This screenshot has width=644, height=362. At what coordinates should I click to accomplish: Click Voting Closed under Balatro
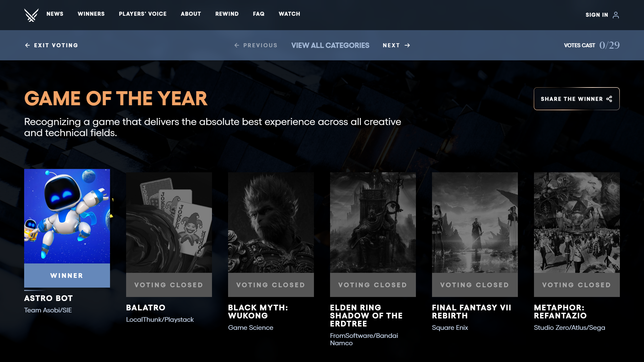point(169,285)
